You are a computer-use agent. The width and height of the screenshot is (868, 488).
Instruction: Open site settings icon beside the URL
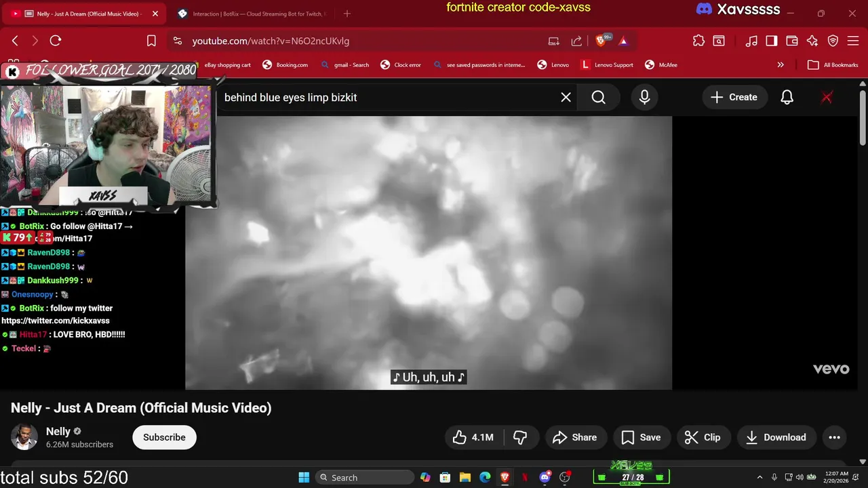point(178,41)
